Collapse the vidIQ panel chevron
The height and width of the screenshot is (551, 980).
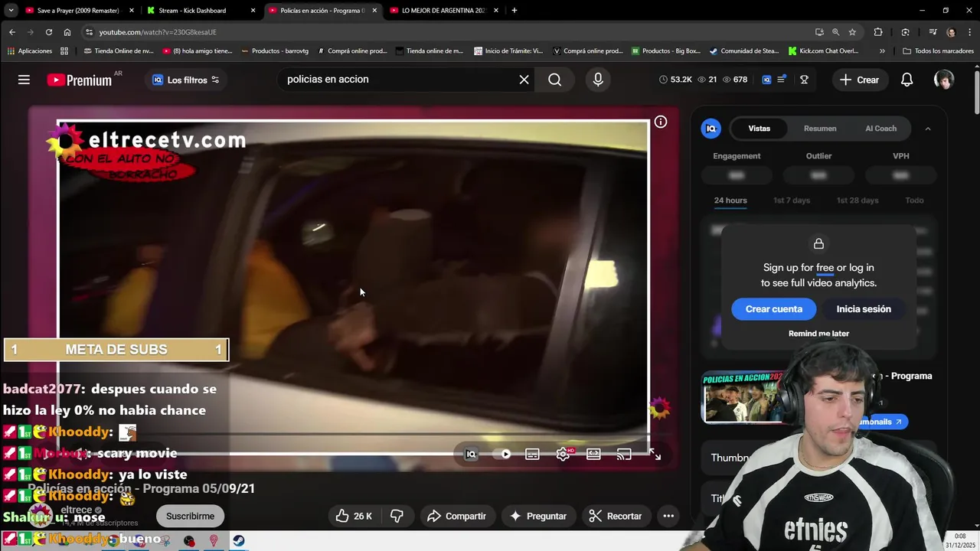pos(928,129)
